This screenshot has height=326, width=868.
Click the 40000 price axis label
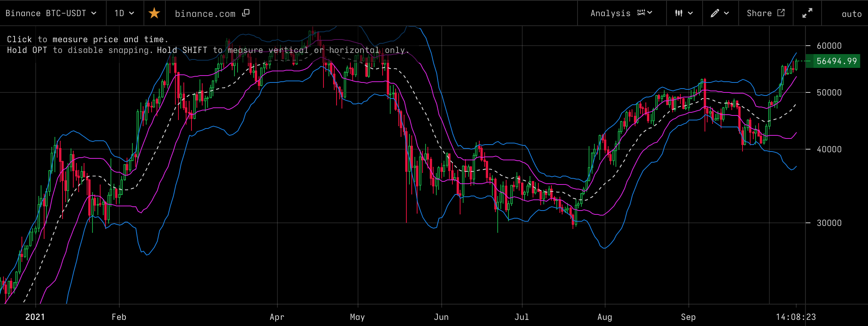(829, 149)
